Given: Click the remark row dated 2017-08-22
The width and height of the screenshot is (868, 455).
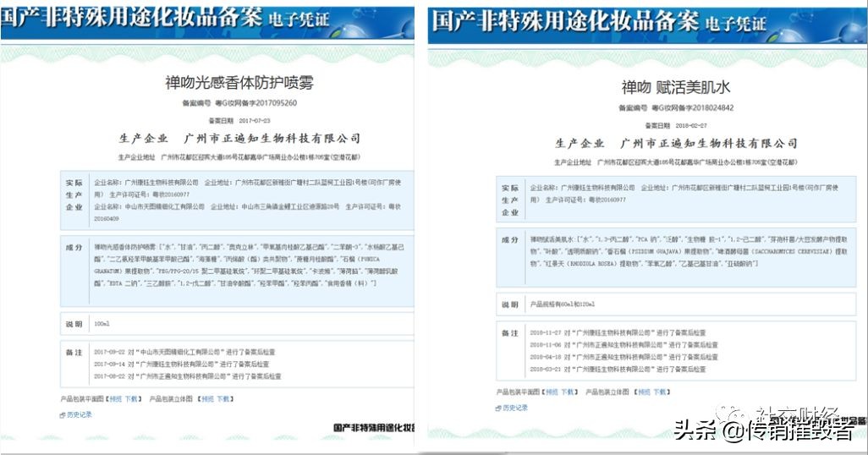Looking at the screenshot, I should coord(188,376).
